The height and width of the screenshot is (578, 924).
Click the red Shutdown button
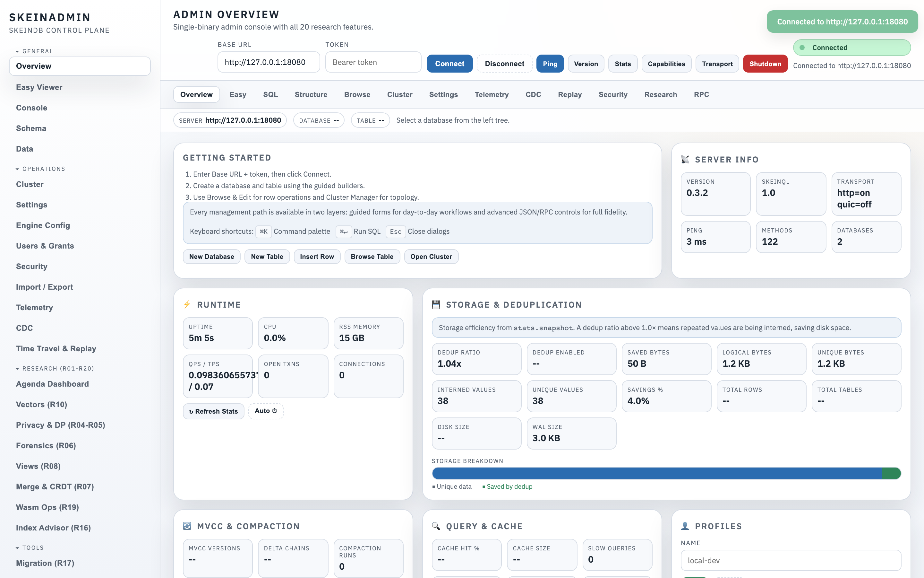point(765,64)
